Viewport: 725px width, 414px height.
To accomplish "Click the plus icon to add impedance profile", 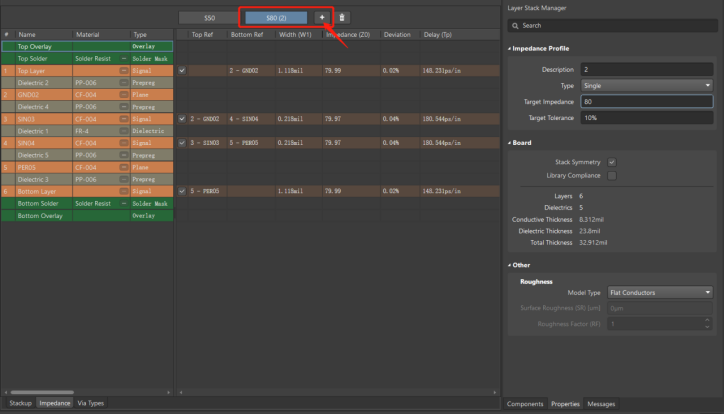I will pos(321,18).
